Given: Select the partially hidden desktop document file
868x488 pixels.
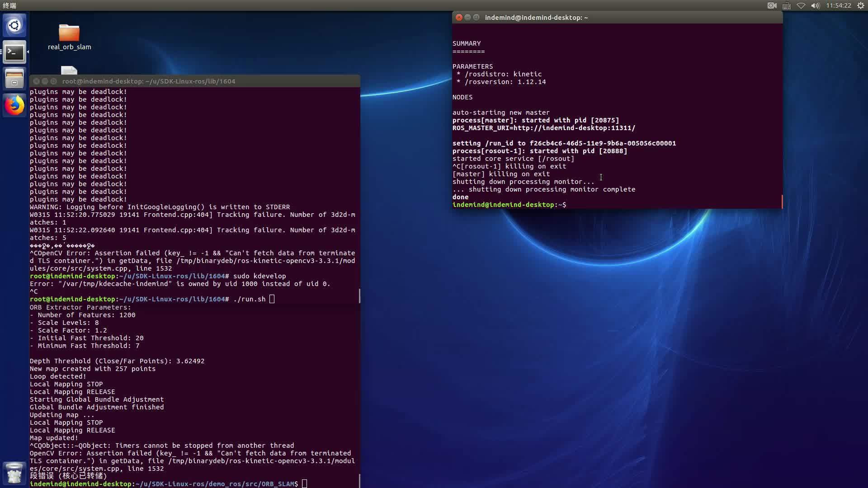Looking at the screenshot, I should (69, 70).
